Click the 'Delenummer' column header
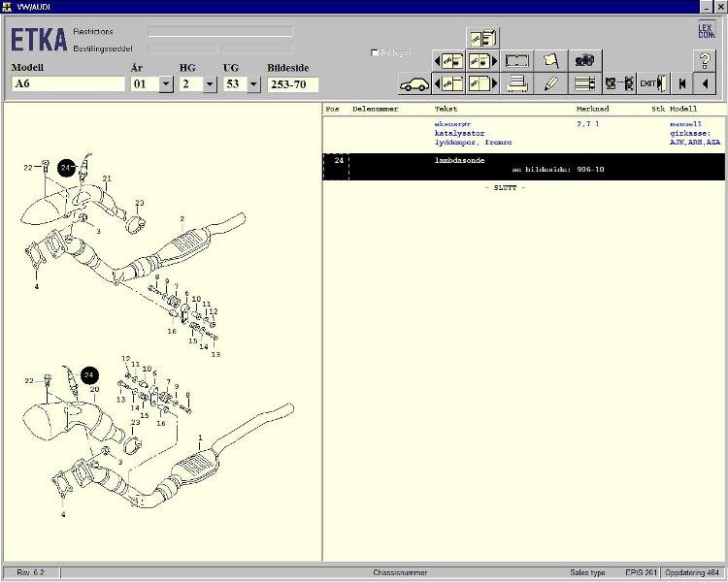 coord(375,110)
